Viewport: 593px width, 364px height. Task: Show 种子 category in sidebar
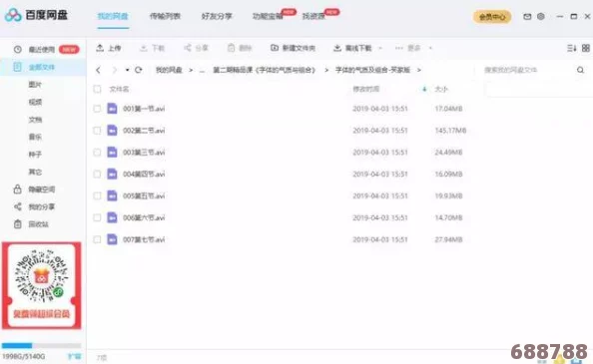tap(35, 155)
